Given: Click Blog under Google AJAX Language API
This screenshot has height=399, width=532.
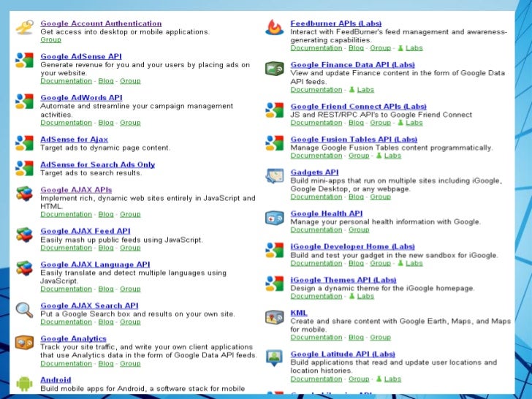Looking at the screenshot, I should pos(106,289).
